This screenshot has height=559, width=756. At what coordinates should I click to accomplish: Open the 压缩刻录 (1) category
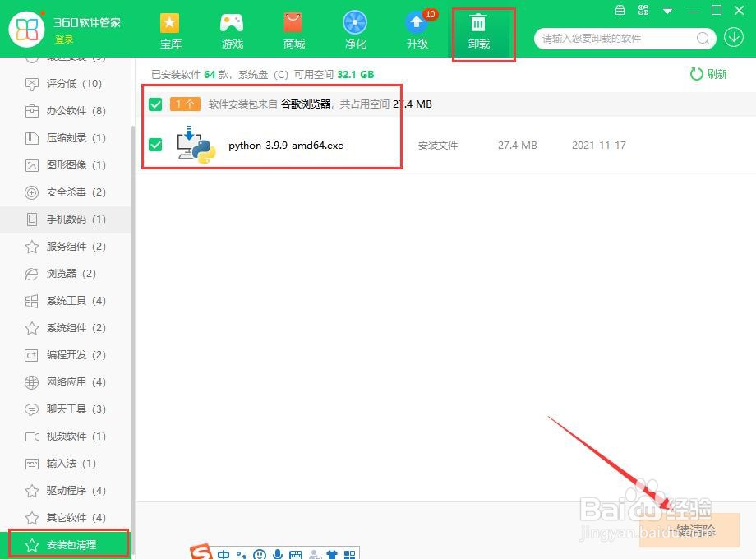pyautogui.click(x=66, y=138)
